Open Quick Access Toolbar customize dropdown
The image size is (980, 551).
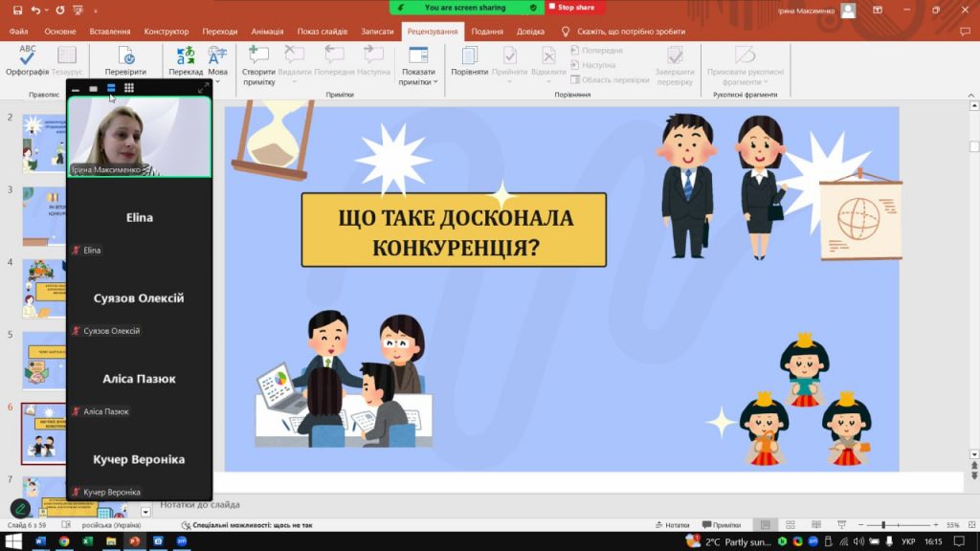[96, 11]
